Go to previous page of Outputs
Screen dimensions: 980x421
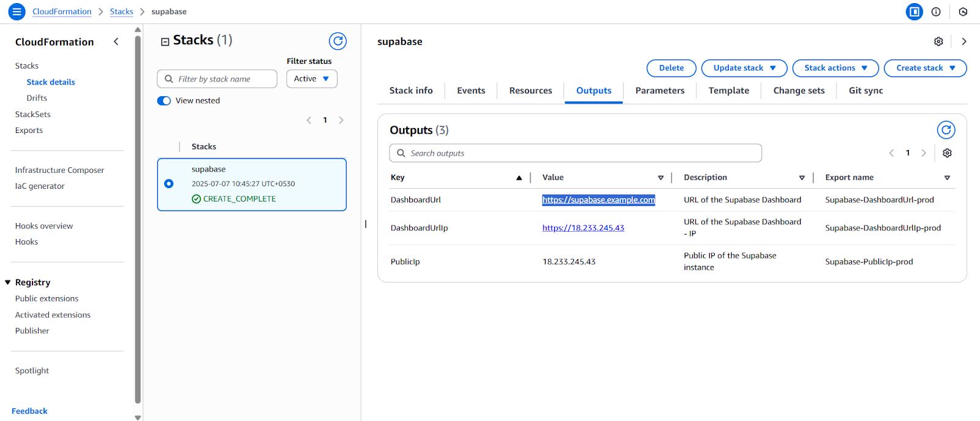coord(891,153)
